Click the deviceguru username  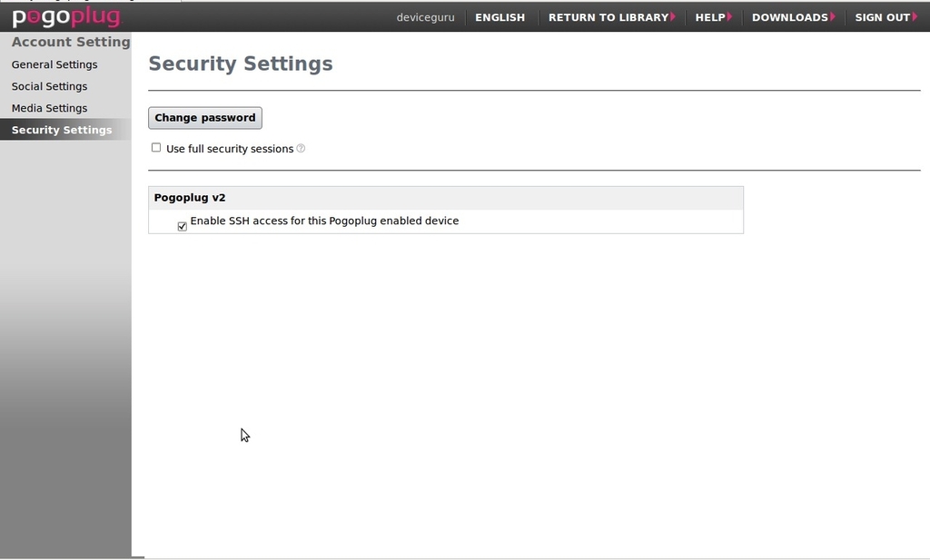coord(425,17)
